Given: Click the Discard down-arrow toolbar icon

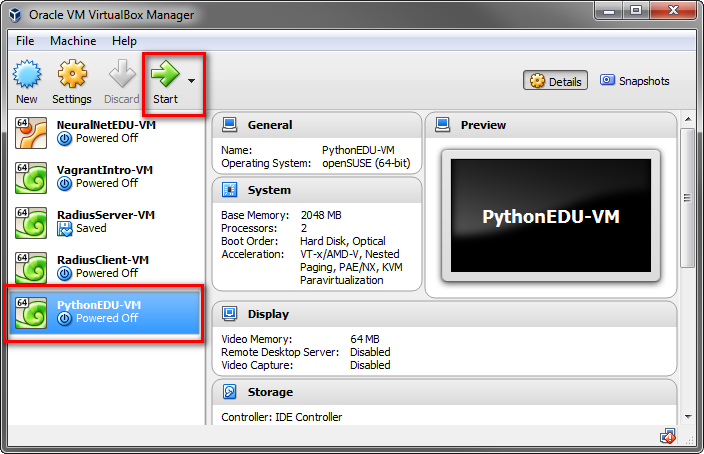Looking at the screenshot, I should pos(122,73).
